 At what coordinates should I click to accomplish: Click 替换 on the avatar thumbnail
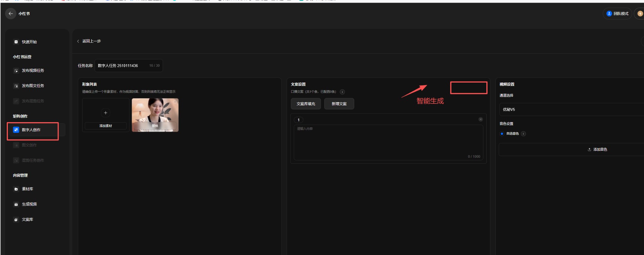point(155,126)
